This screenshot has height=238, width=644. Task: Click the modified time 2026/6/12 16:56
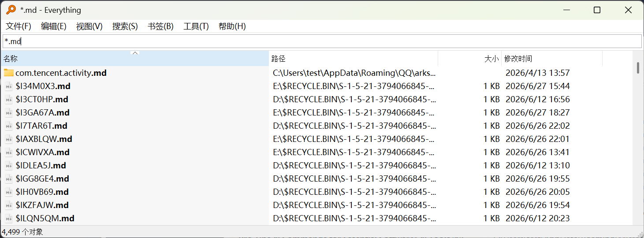pos(537,99)
